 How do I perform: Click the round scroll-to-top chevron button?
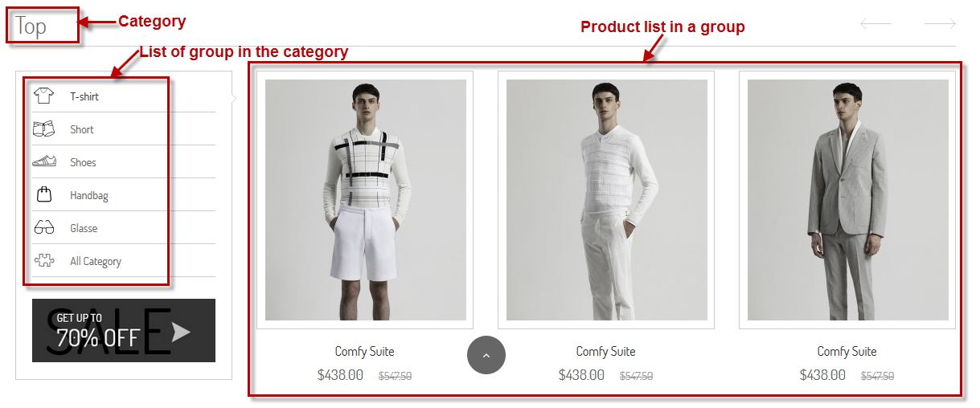pos(486,355)
